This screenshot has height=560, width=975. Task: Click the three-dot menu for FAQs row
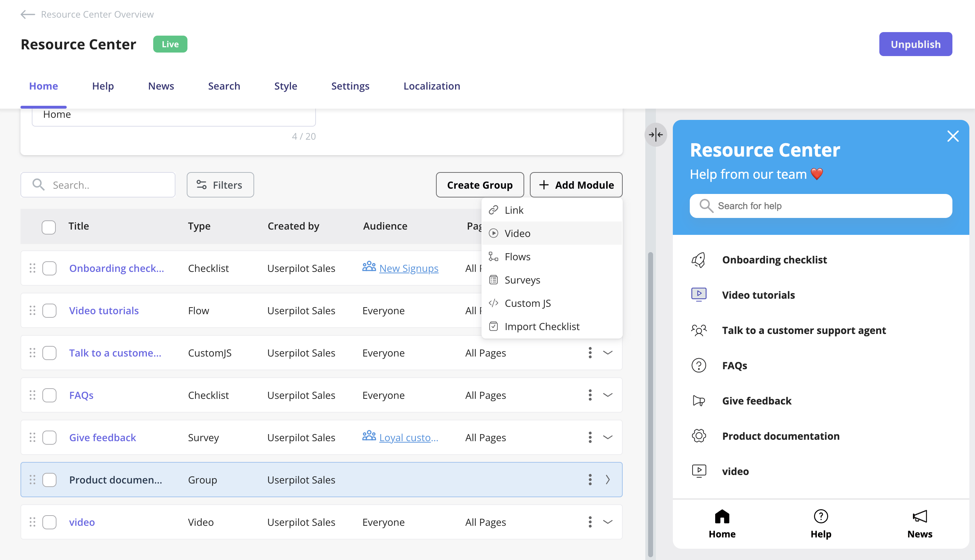tap(590, 395)
